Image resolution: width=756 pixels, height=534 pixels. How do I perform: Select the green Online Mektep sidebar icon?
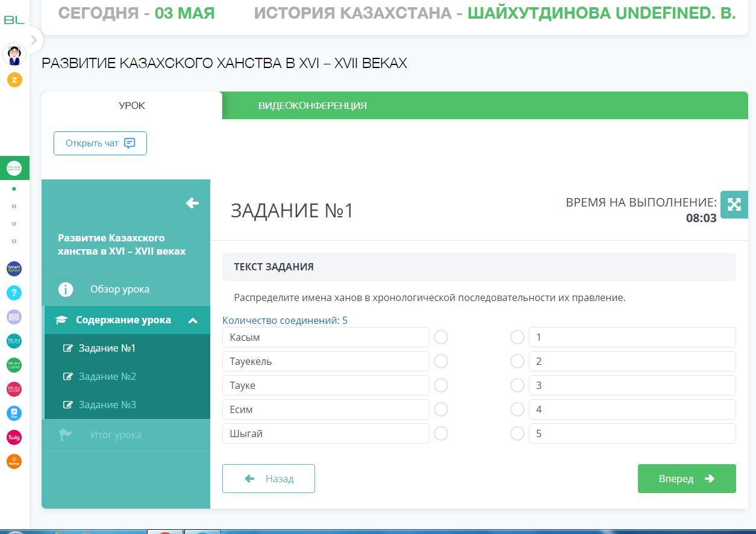14,168
